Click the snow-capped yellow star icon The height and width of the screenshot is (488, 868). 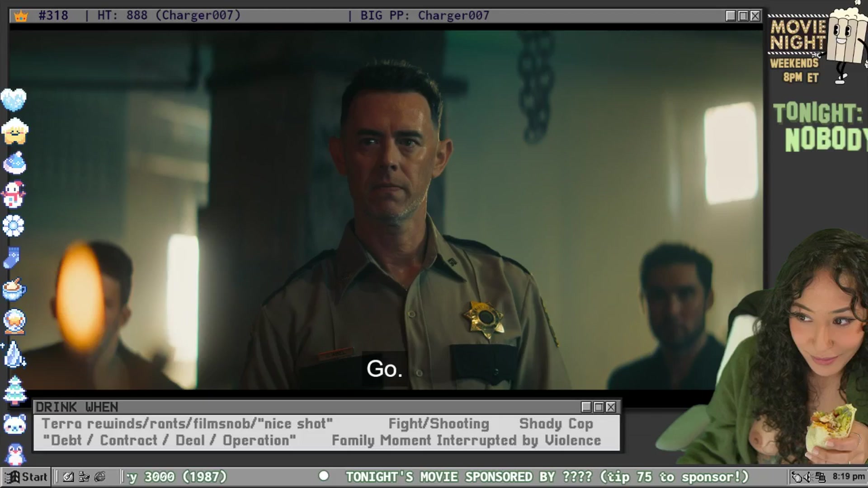click(14, 131)
